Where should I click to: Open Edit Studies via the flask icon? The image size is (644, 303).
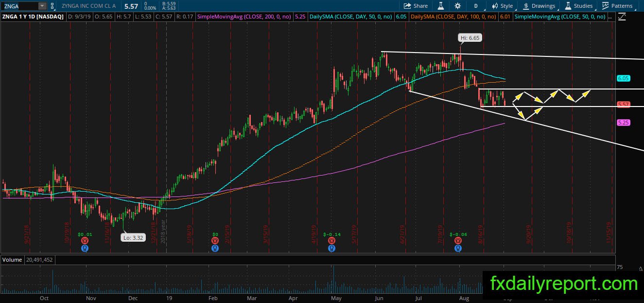441,6
